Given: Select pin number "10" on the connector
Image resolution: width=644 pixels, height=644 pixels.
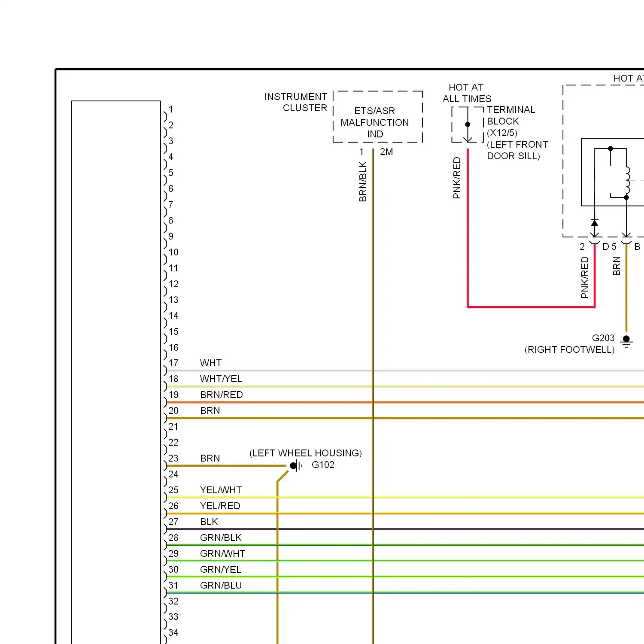Looking at the screenshot, I should (x=173, y=252).
